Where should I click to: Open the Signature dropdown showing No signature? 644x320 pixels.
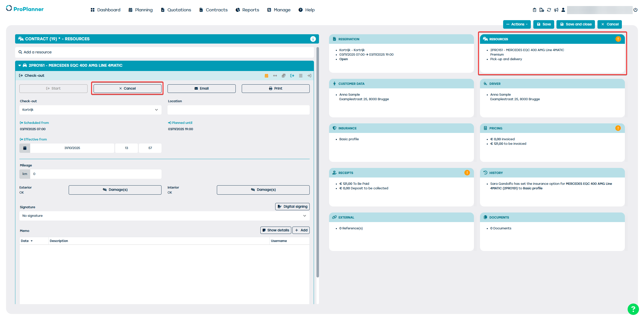pos(164,216)
